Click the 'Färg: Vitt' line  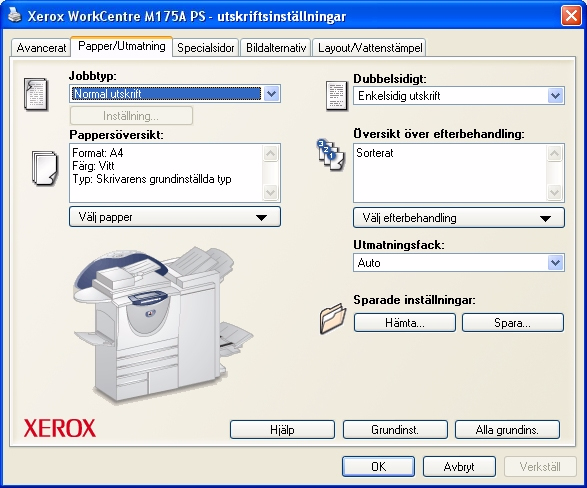93,166
